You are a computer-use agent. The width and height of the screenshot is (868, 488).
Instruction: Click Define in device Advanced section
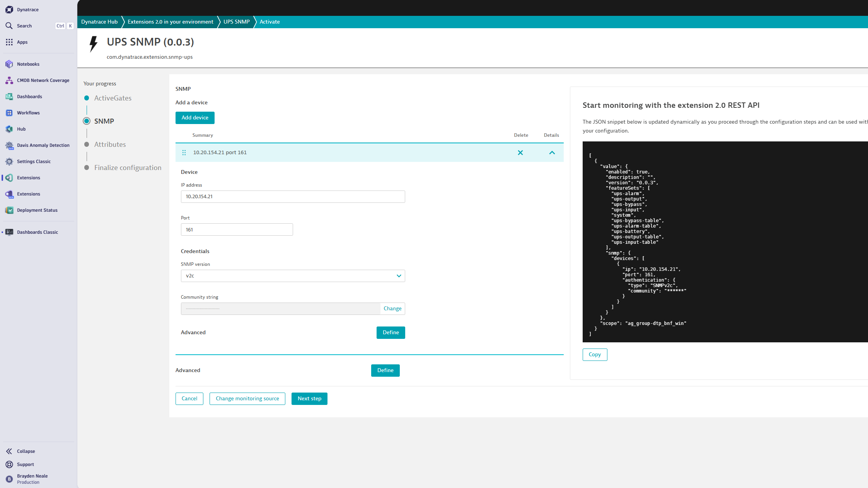point(391,333)
